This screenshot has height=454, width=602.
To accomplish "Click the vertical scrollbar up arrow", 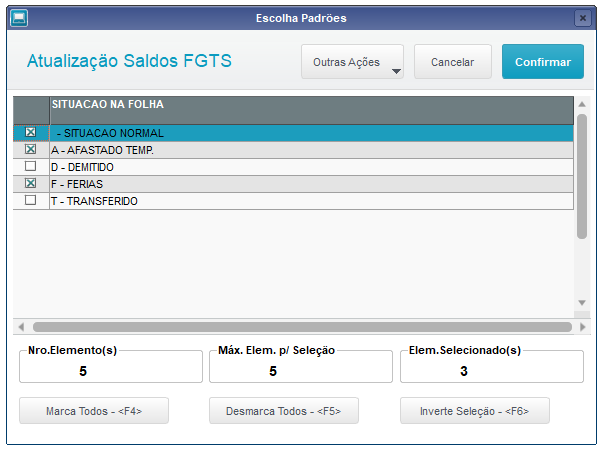I will click(582, 104).
